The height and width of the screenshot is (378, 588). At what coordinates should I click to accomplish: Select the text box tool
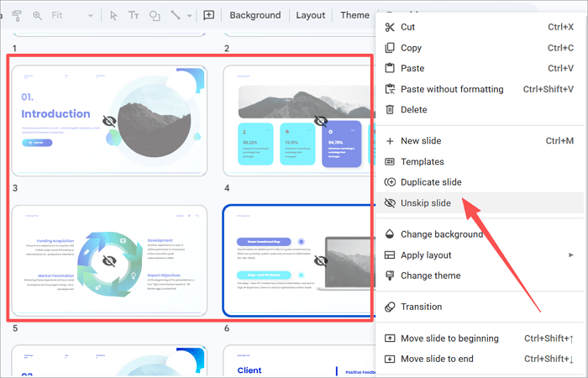(134, 15)
